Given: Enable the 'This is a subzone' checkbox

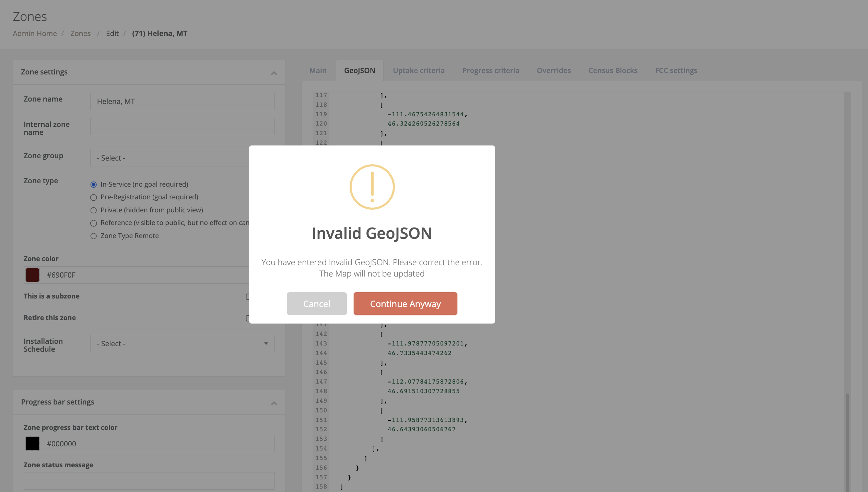Looking at the screenshot, I should 248,296.
